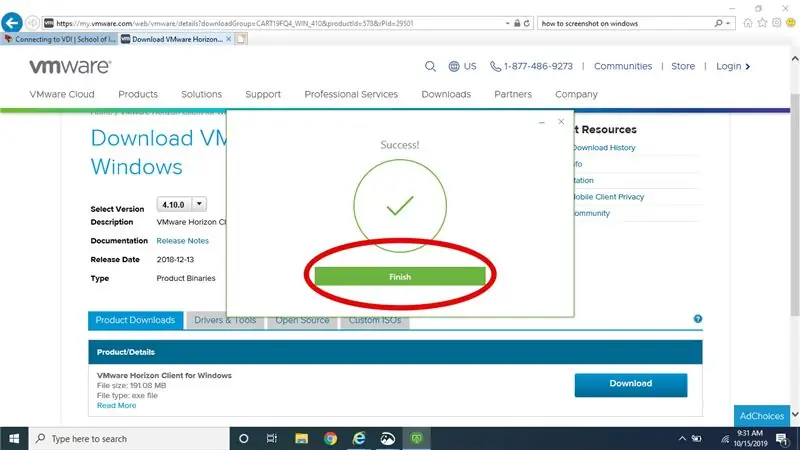Open Task View in taskbar
This screenshot has width=800, height=450.
(x=272, y=439)
